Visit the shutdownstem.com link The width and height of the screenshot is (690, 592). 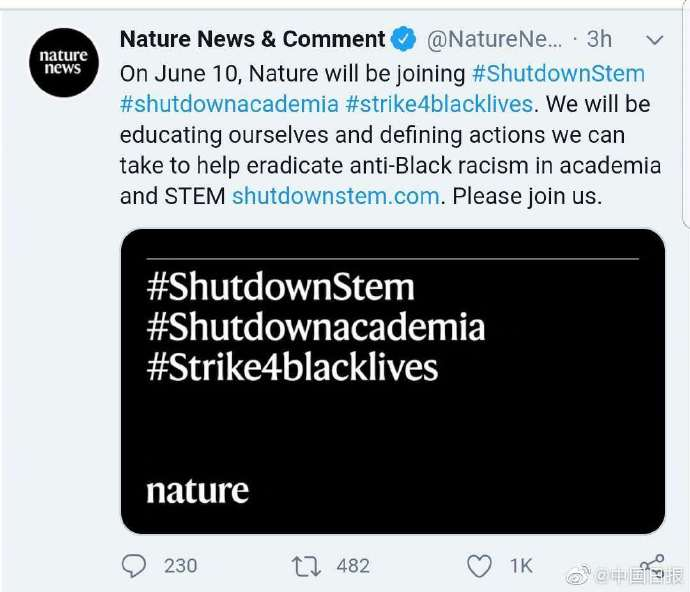[x=336, y=196]
